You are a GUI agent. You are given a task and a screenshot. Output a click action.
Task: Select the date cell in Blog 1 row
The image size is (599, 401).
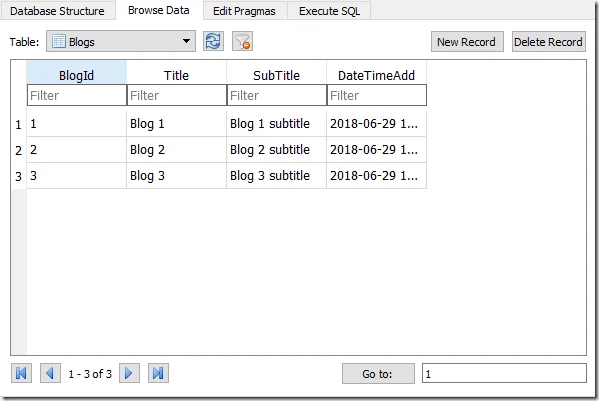377,124
